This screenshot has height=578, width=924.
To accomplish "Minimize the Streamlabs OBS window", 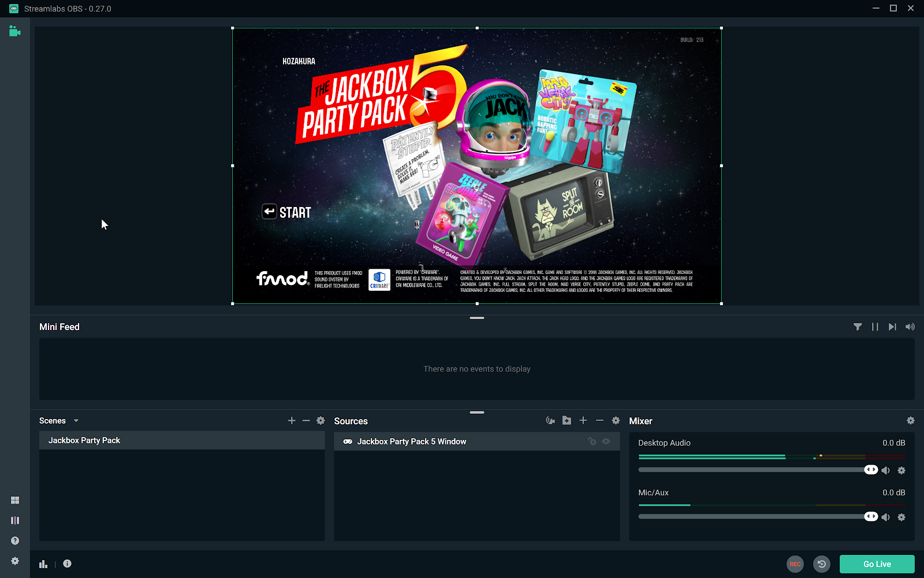I will pos(876,8).
